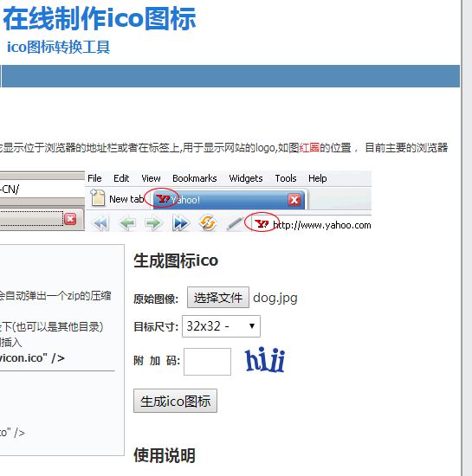
Task: Click the 在线制作ico图标 title link
Action: (100, 19)
